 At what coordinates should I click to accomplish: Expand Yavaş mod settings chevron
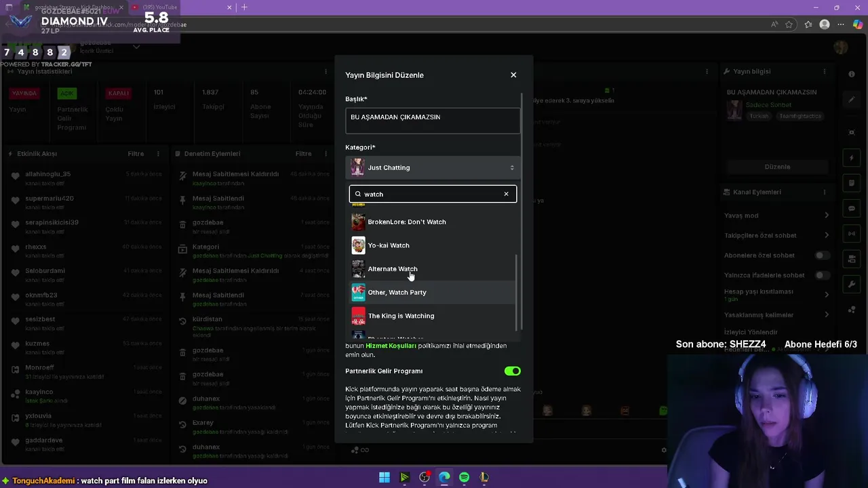coord(827,216)
